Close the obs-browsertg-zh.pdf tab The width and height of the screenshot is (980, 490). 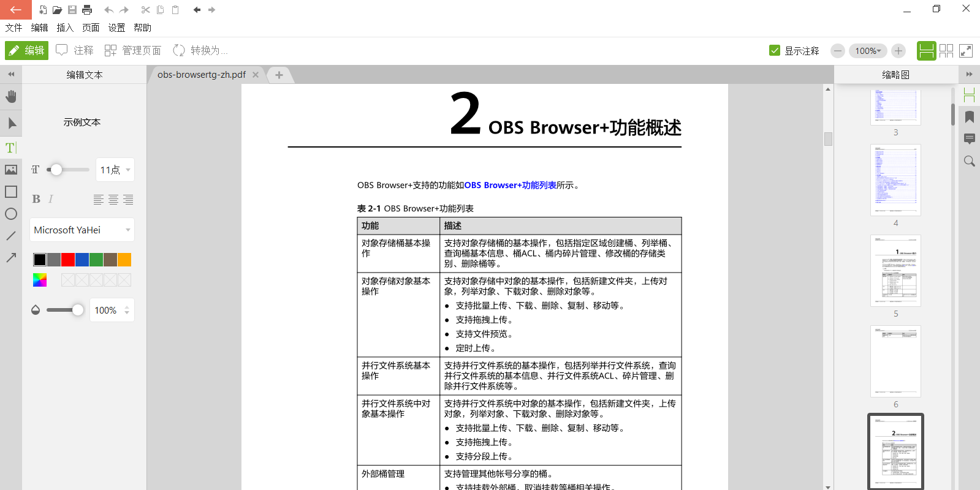(256, 75)
